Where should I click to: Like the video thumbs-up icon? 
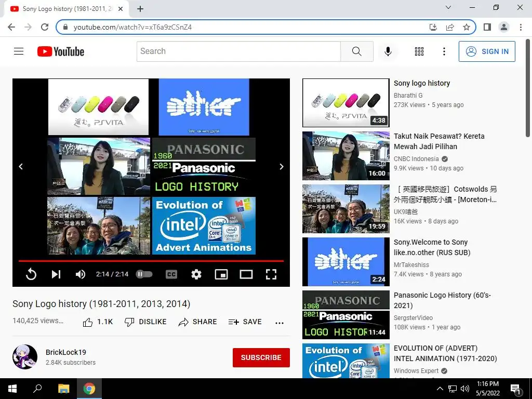(x=87, y=322)
